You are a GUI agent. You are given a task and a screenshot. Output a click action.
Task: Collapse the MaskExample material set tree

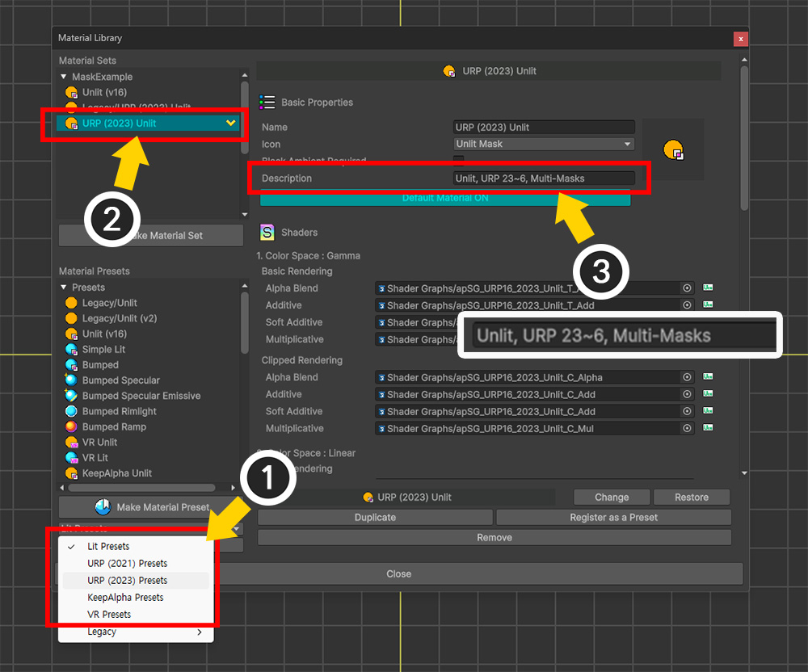coord(64,77)
